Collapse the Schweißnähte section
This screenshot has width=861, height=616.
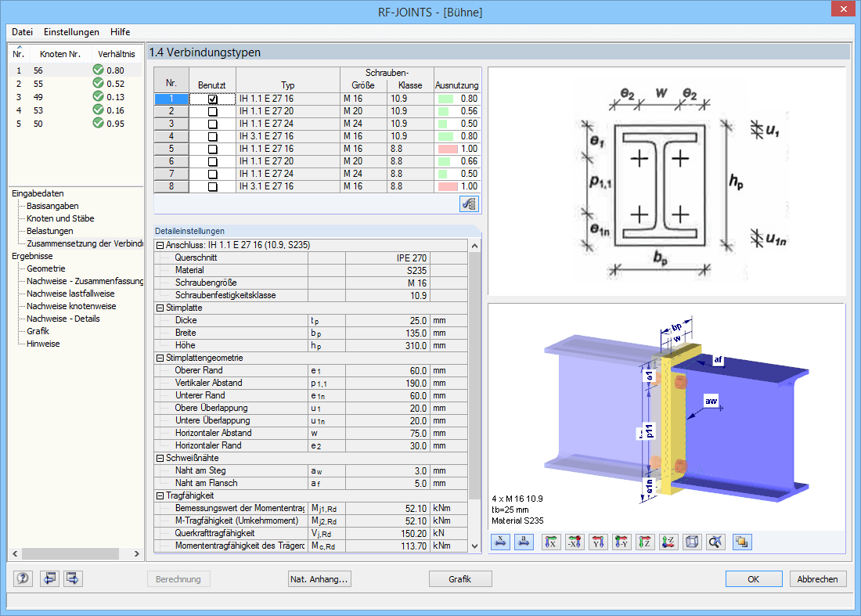pyautogui.click(x=160, y=458)
